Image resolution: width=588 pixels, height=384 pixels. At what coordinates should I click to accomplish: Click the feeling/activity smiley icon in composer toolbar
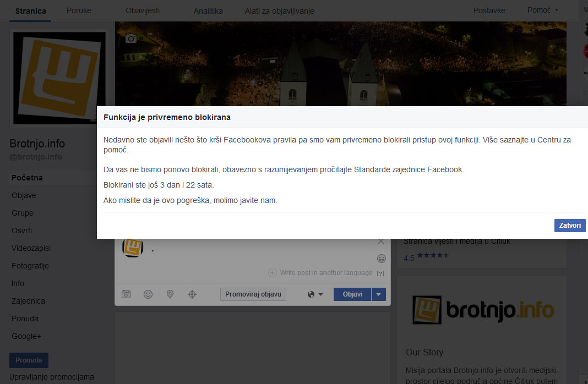click(148, 294)
